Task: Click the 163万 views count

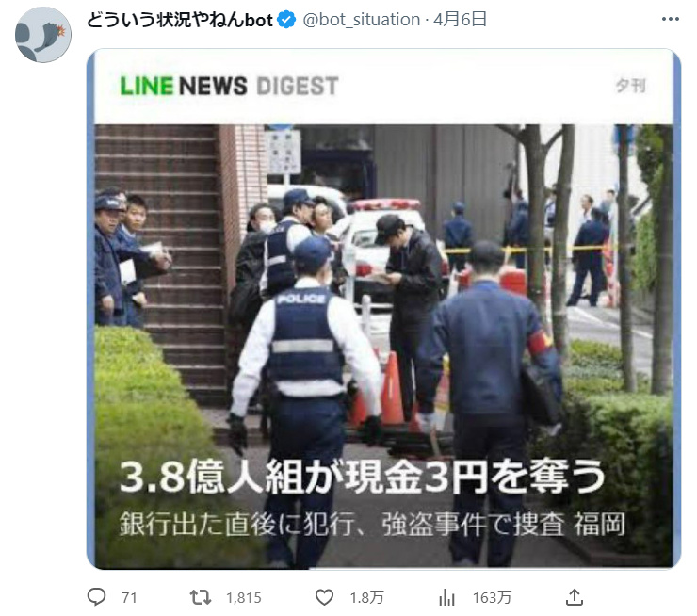Action: tap(492, 598)
